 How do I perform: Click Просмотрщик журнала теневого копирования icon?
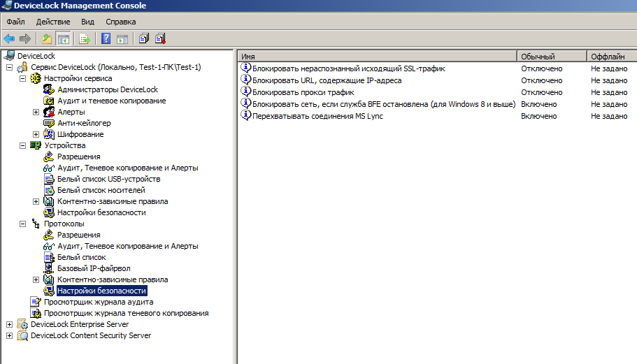[36, 313]
